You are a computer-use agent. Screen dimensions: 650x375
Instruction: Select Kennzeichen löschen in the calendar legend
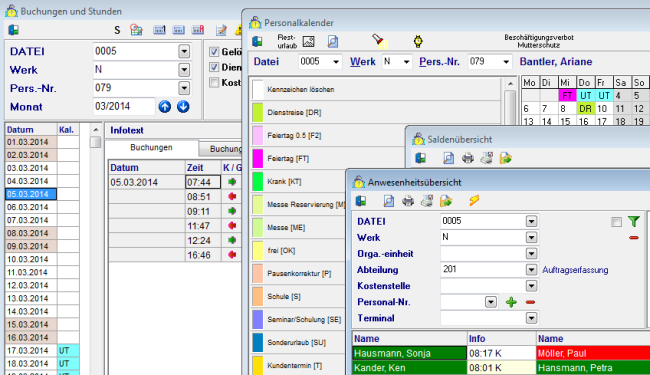click(x=376, y=90)
